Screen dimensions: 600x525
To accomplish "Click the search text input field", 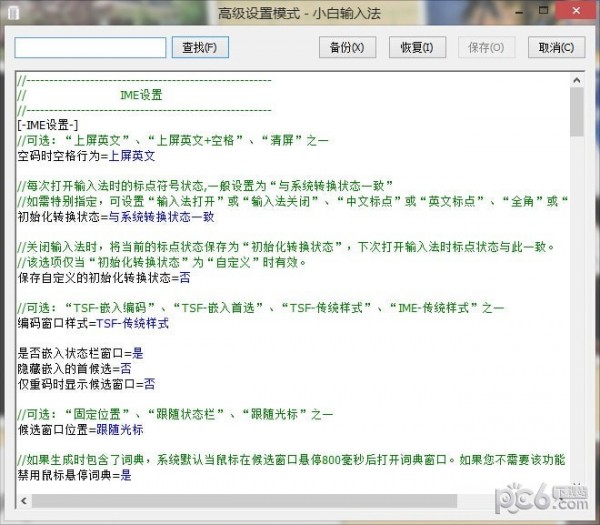I will pos(90,47).
